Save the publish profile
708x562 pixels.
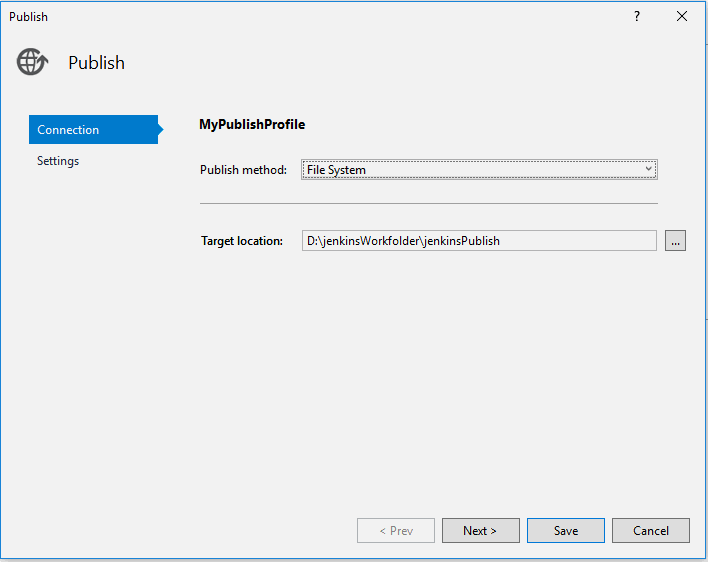(566, 531)
